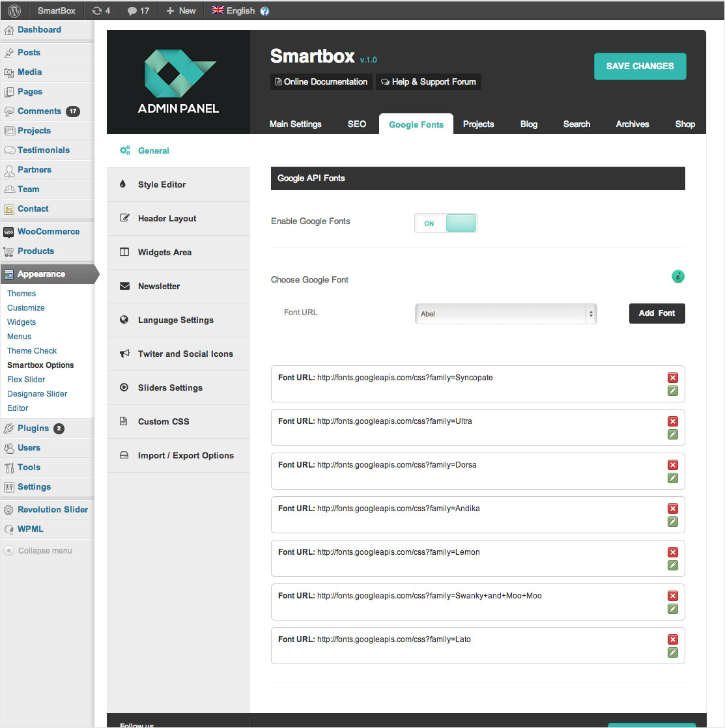Edit the Swanky and Moo Moo font
Image resolution: width=725 pixels, height=728 pixels.
(673, 609)
